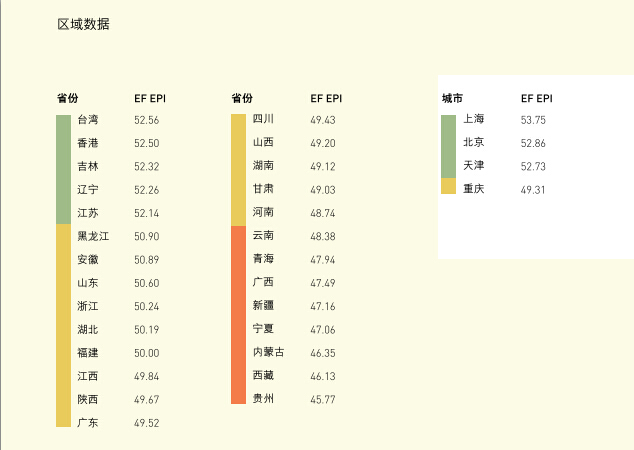The image size is (634, 450).
Task: Select the 贵州 province row
Action: coord(264,399)
